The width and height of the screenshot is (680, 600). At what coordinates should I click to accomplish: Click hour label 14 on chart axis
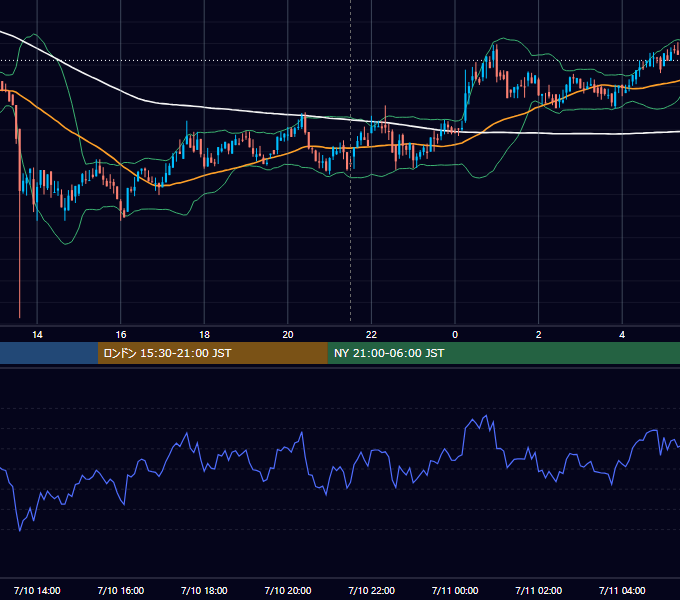[37, 335]
